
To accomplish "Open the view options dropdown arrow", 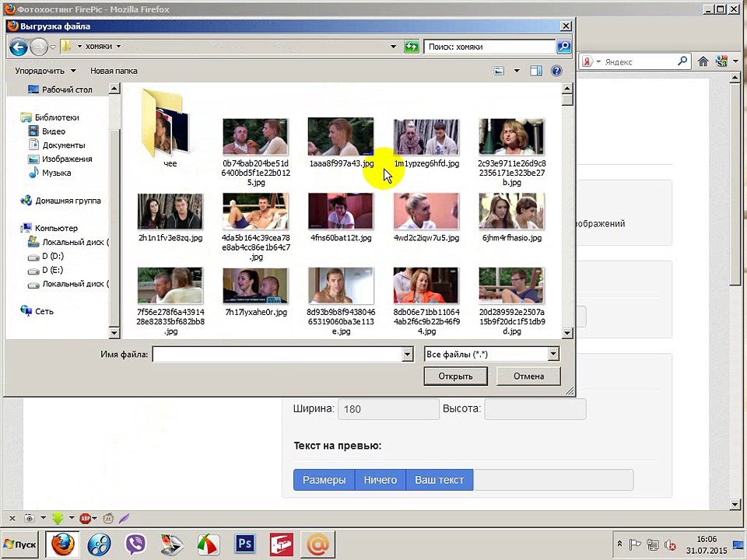I will coord(517,71).
